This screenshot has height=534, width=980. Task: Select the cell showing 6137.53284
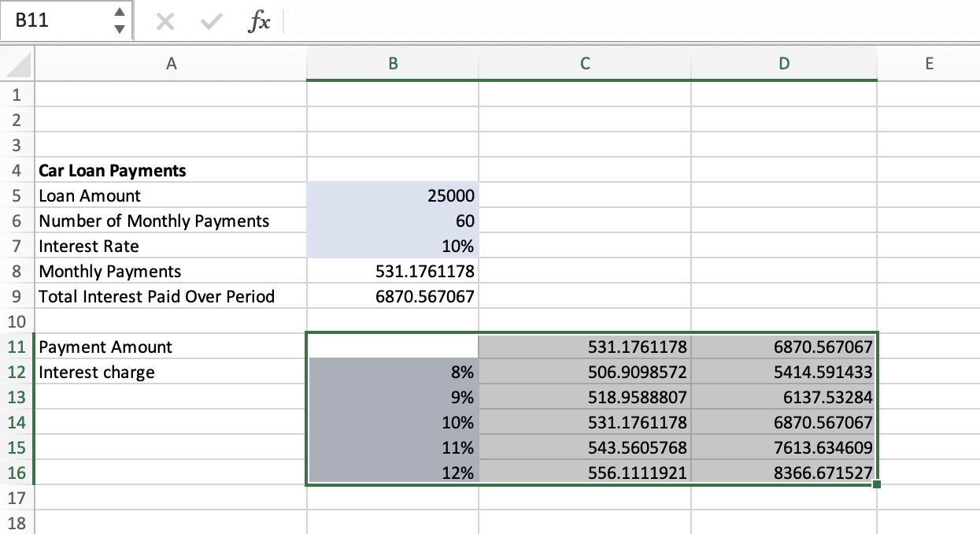click(x=784, y=397)
